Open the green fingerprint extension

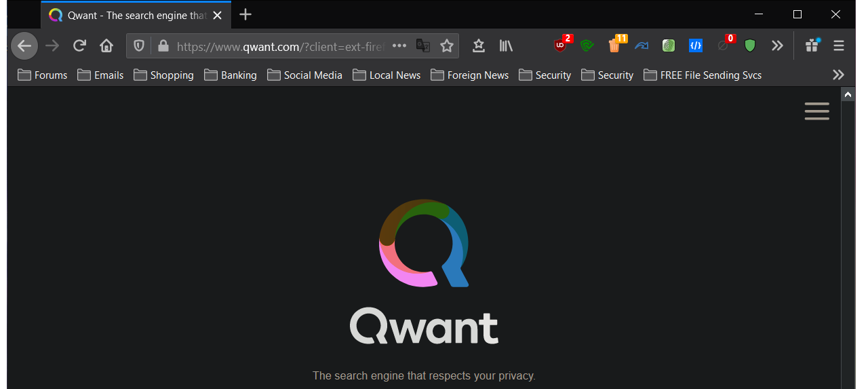point(669,45)
